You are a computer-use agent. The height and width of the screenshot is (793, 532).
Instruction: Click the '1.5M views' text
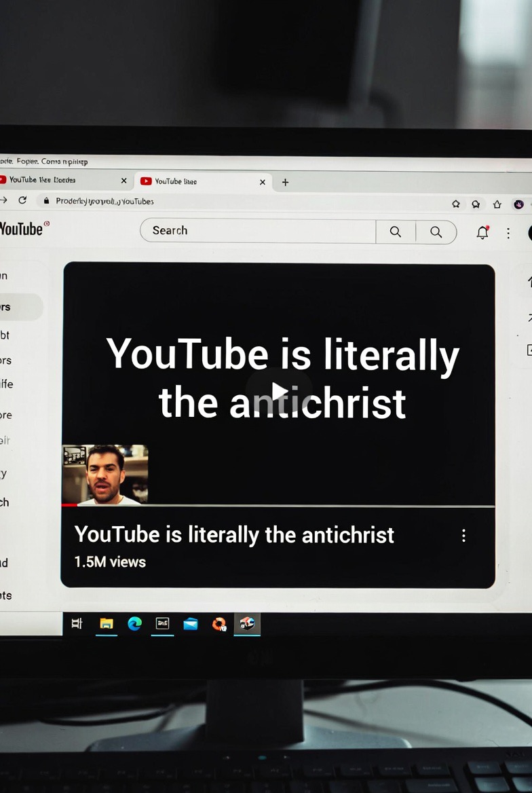click(x=110, y=562)
